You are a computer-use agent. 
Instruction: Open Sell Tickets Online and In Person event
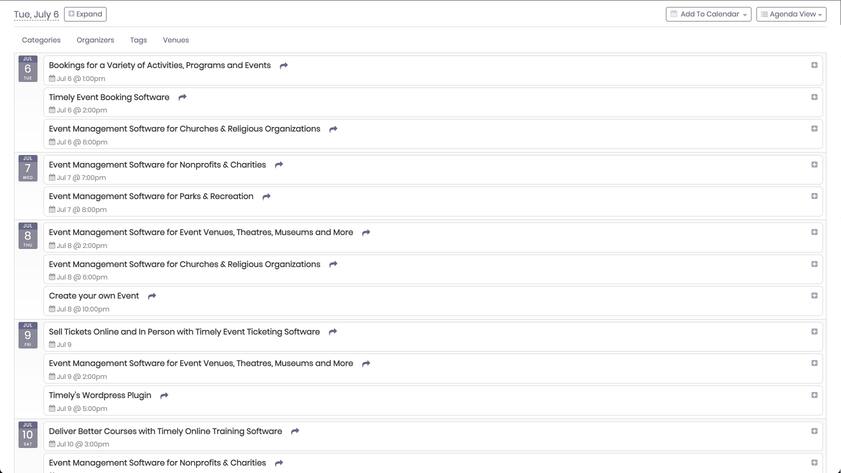click(x=185, y=331)
